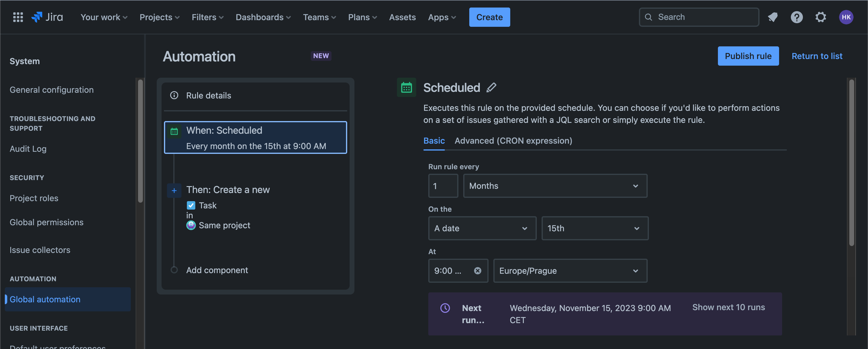Click the NEW badge next to Automation
Image resolution: width=868 pixels, height=349 pixels.
[x=321, y=56]
